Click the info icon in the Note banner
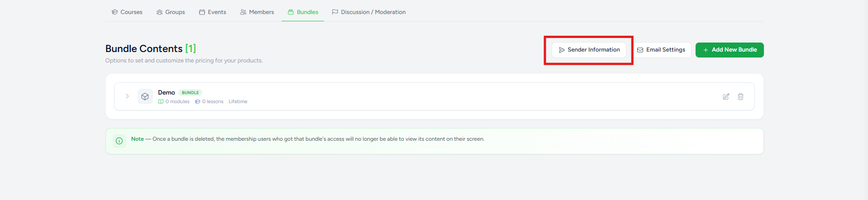The height and width of the screenshot is (200, 868). point(119,141)
